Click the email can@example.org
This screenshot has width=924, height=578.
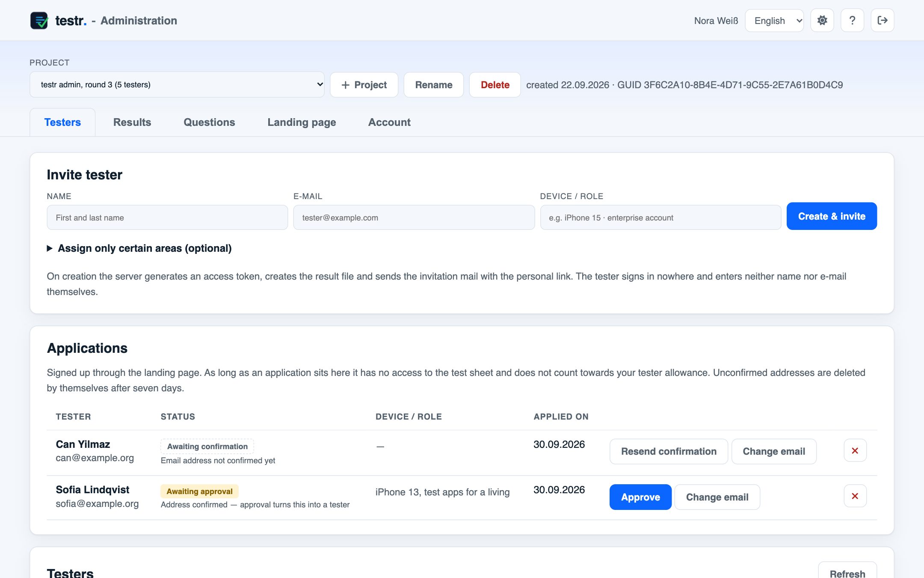pyautogui.click(x=95, y=458)
